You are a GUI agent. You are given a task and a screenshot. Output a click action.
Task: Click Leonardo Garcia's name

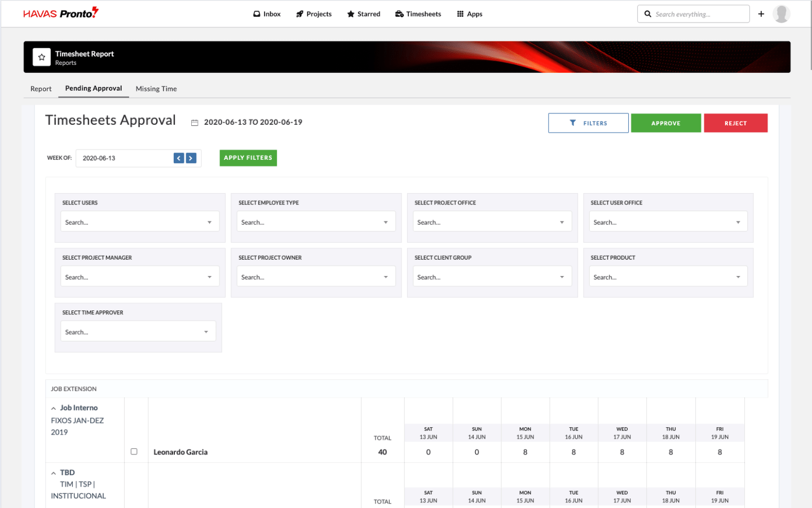point(180,452)
